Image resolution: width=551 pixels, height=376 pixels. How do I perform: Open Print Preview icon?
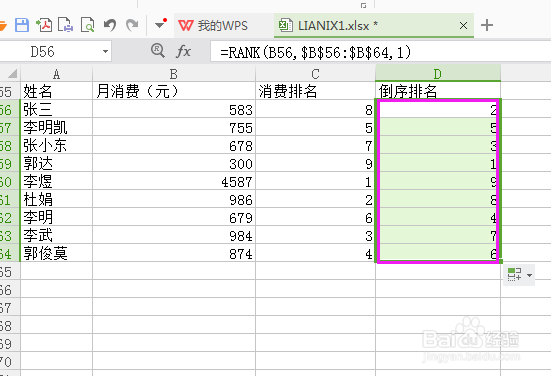coord(87,25)
